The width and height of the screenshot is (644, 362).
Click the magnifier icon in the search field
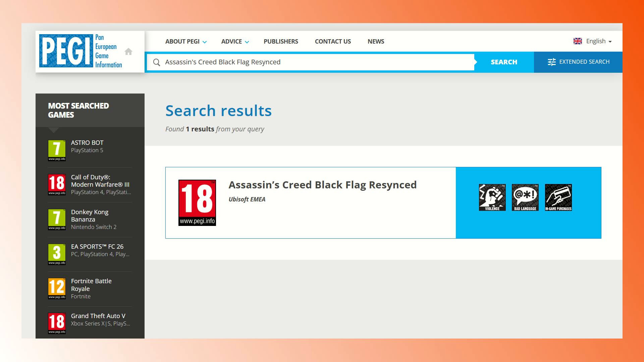pos(157,62)
